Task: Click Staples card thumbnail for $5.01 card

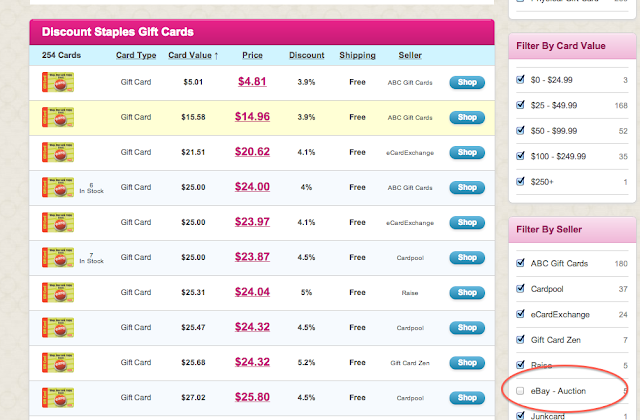Action: [x=58, y=82]
